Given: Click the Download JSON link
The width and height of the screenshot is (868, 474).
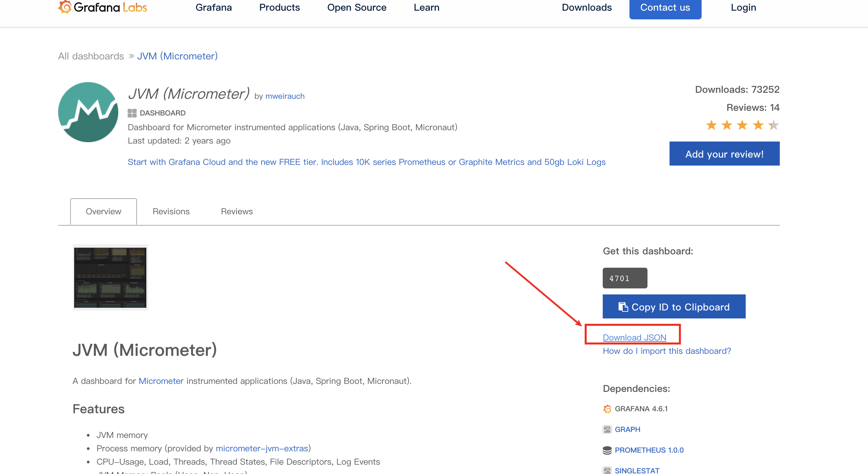Looking at the screenshot, I should (634, 337).
